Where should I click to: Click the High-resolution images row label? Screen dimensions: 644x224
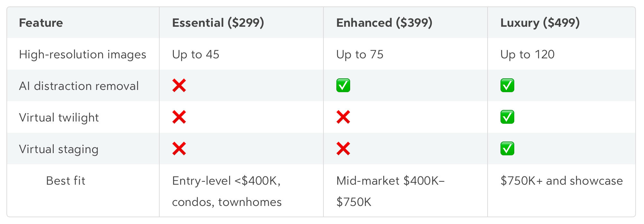click(82, 54)
